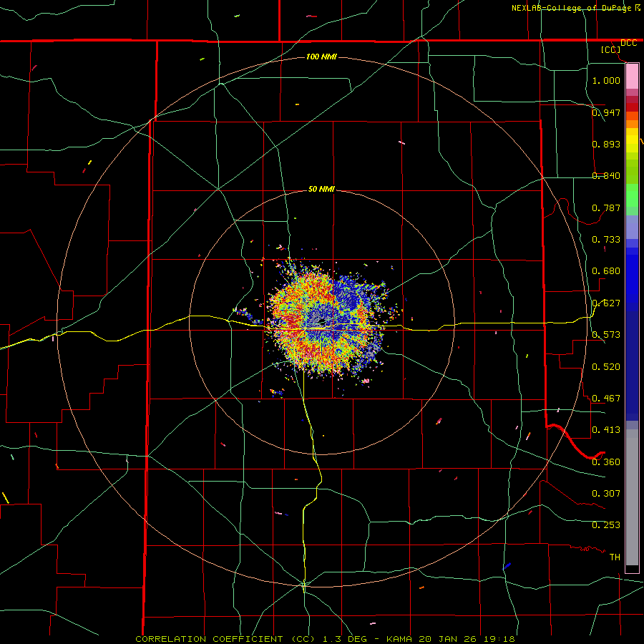This screenshot has width=644, height=644.
Task: Click the TH threshold label on the scale
Action: (x=615, y=557)
